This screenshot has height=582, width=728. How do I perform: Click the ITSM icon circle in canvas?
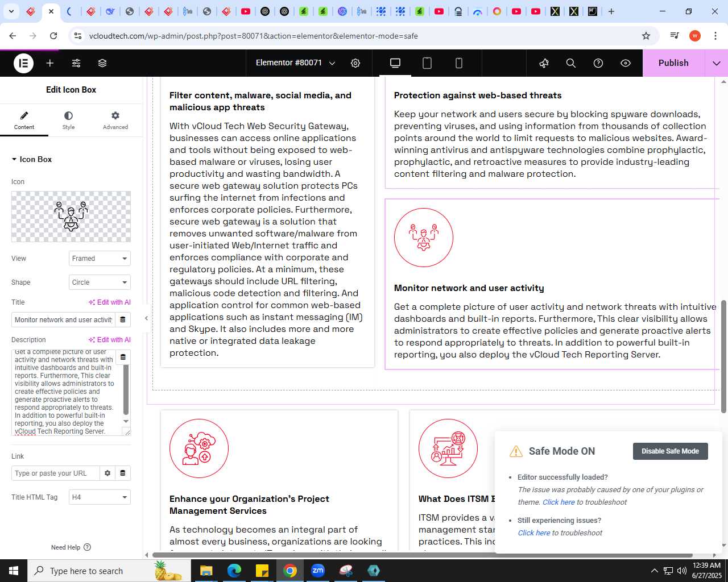(x=448, y=448)
